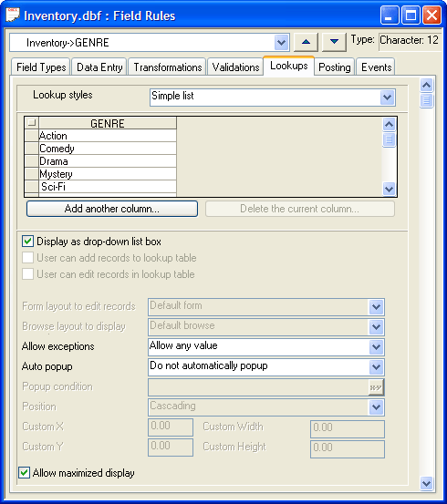Expand the Allow exceptions dropdown
Screen dimensions: 447x504
(x=376, y=347)
